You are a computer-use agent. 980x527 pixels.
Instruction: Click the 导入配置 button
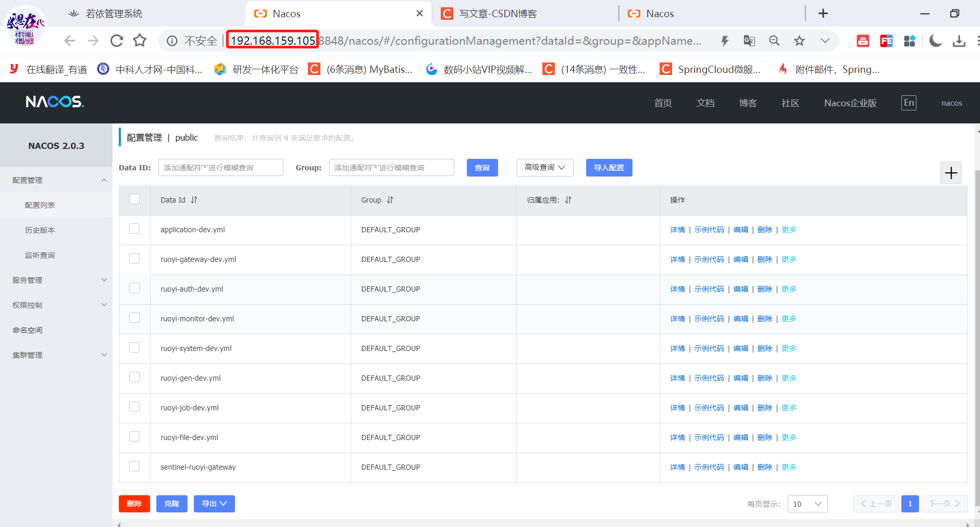point(609,168)
